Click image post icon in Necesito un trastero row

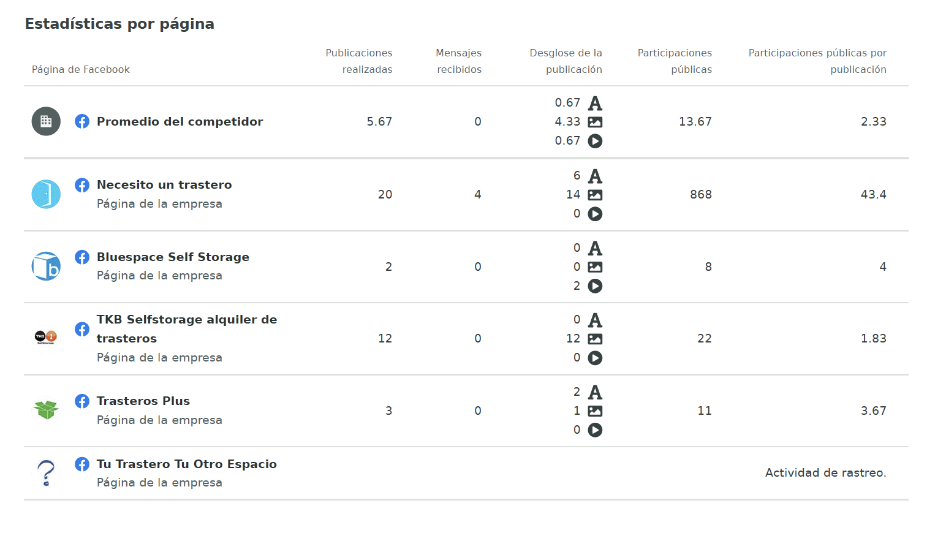tap(595, 195)
